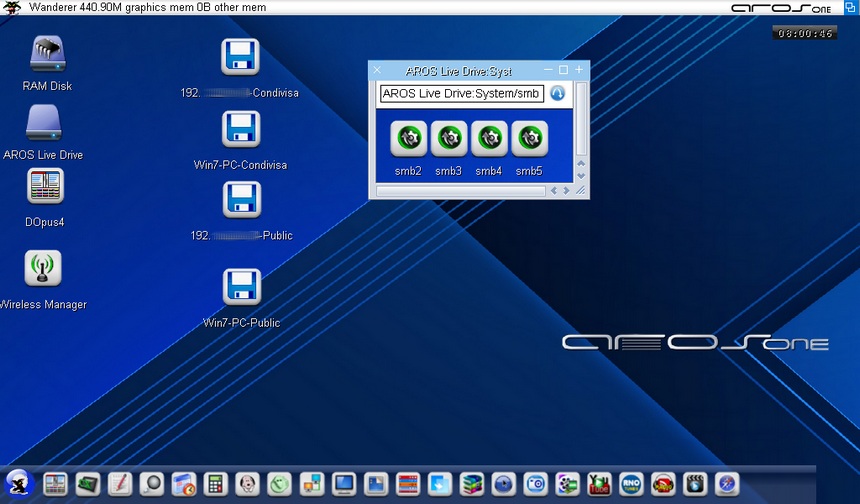Click the Wanderer title bar menu text
This screenshot has width=860, height=504.
point(148,7)
